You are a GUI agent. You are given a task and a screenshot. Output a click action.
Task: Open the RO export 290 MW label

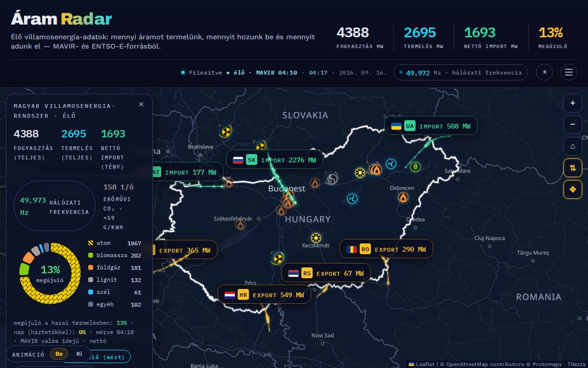click(x=386, y=249)
